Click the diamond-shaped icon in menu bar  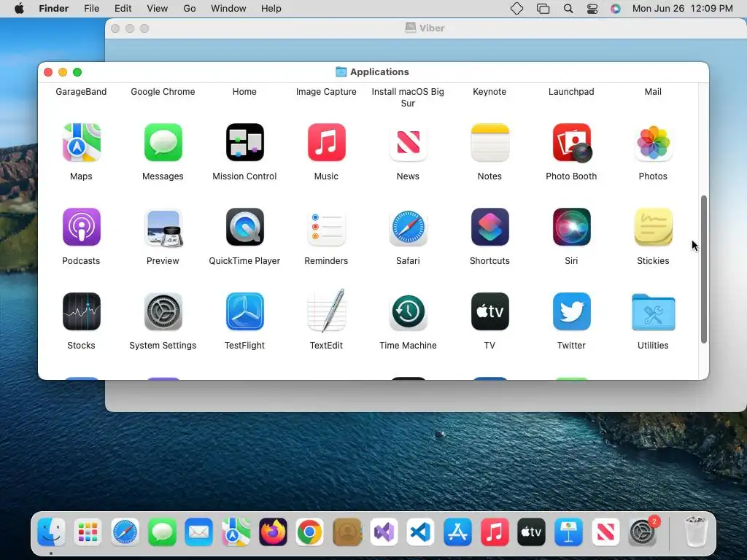point(517,9)
